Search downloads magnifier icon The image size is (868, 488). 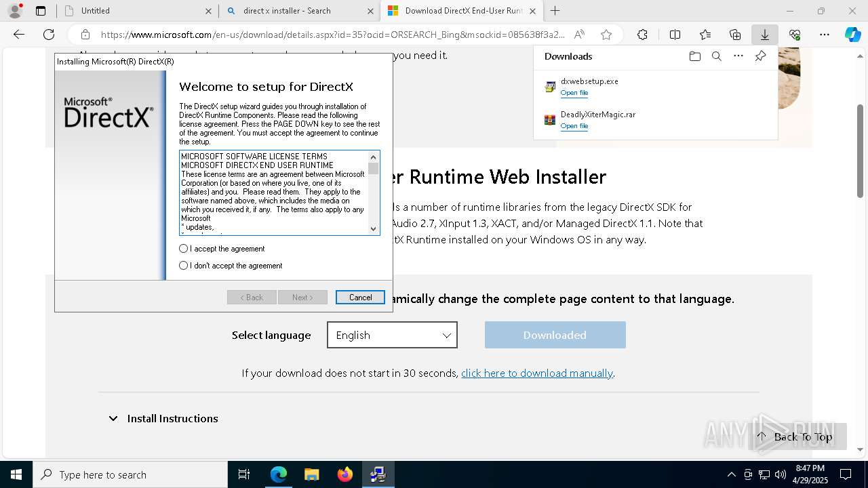716,56
